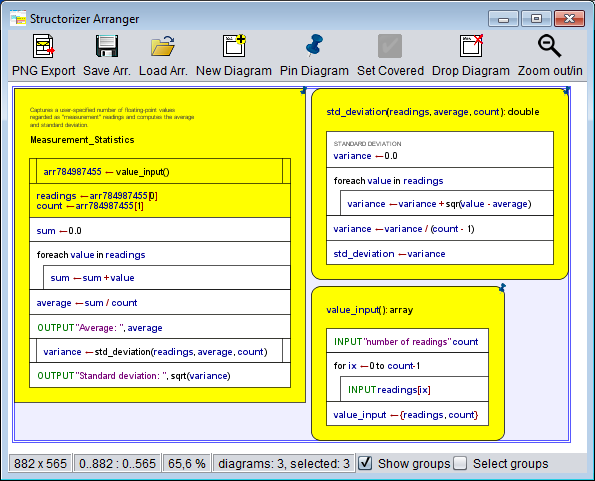The width and height of the screenshot is (595, 481).
Task: Click the 882 x 565 status field
Action: [40, 463]
